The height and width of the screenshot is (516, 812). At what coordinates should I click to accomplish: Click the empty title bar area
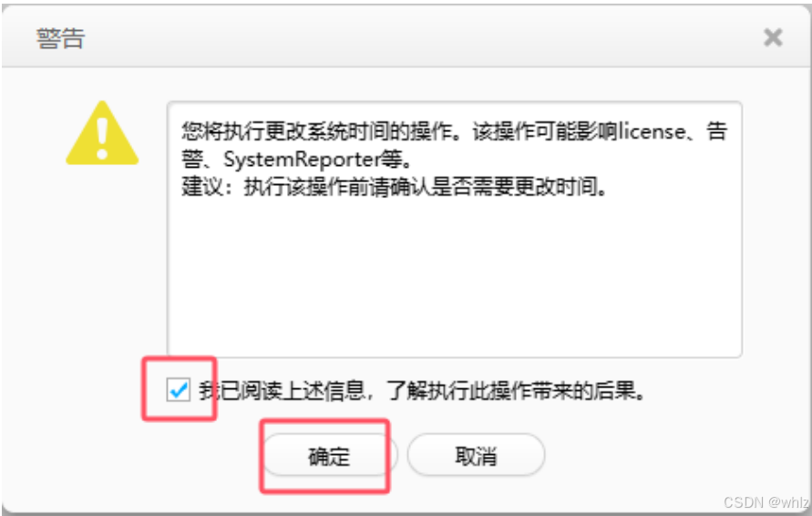pyautogui.click(x=415, y=37)
